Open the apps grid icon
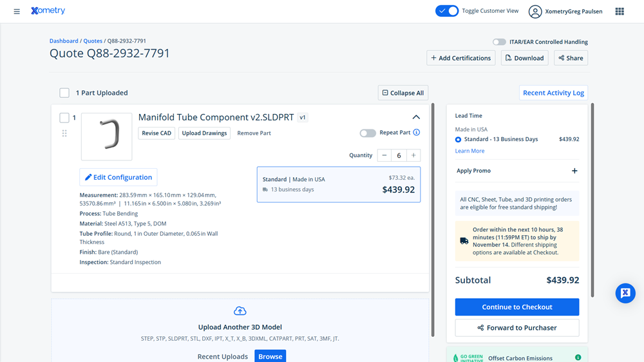 pos(620,12)
